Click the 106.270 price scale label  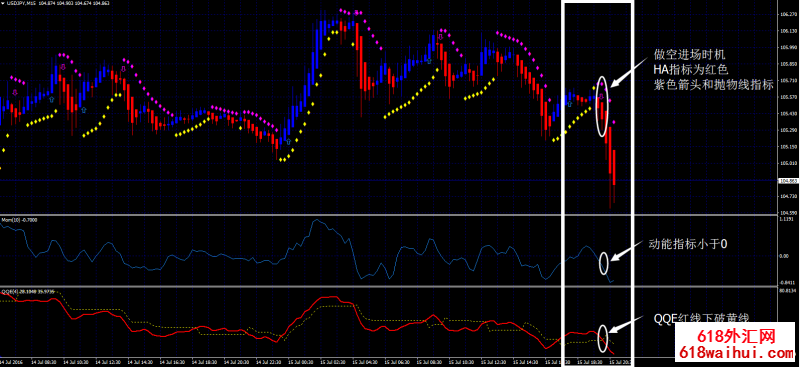(788, 15)
